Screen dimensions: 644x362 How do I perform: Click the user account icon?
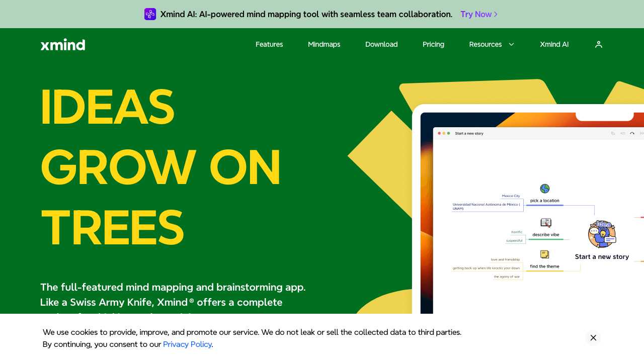click(x=599, y=44)
